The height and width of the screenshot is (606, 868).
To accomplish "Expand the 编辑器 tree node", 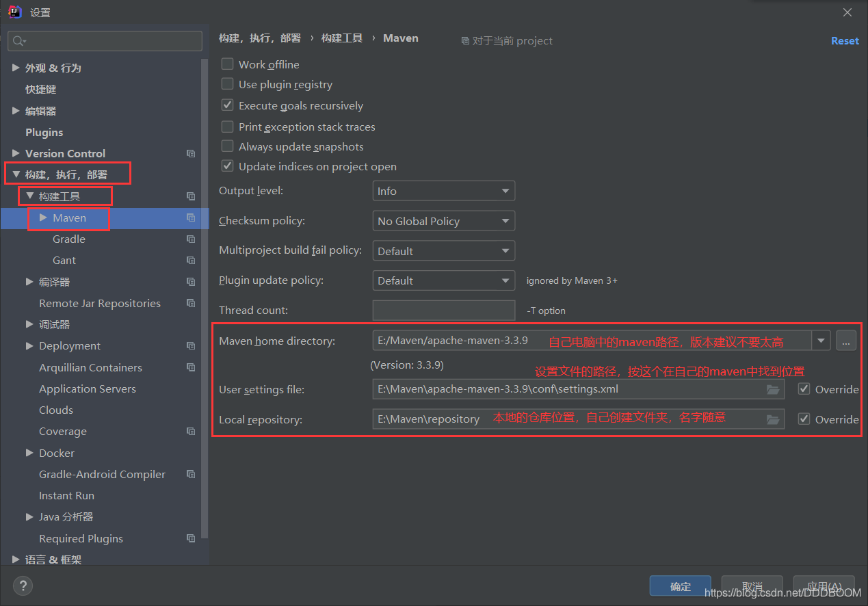I will tap(16, 111).
